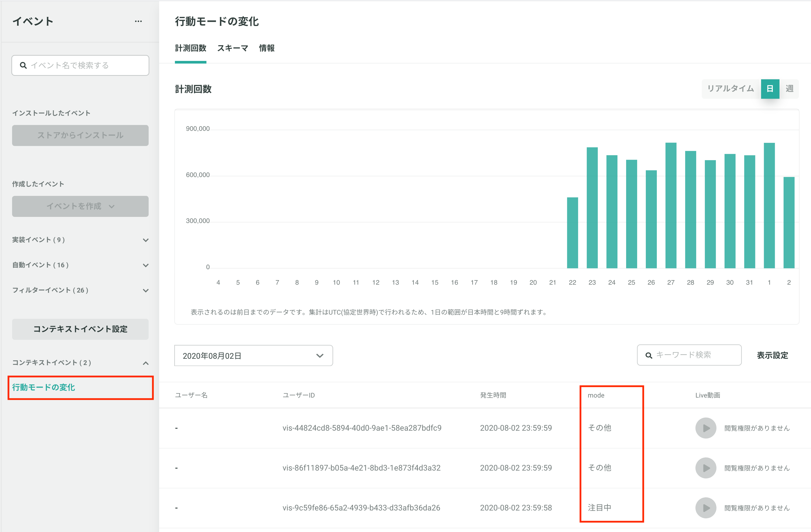Click user ID vis-9c59fe86-65a2-4939-b433-d33afb36da26

[361, 508]
